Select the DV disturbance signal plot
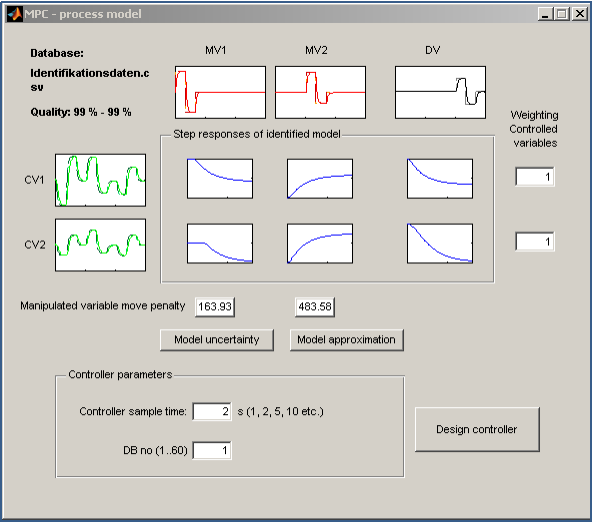The width and height of the screenshot is (592, 522). click(440, 92)
